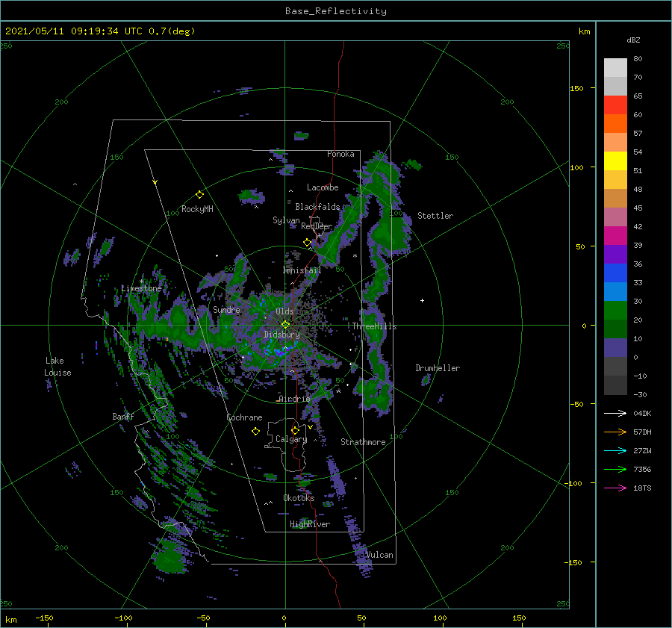Click the Base_Reflectivity title
Viewport: 672px width, 628px height.
click(x=336, y=11)
